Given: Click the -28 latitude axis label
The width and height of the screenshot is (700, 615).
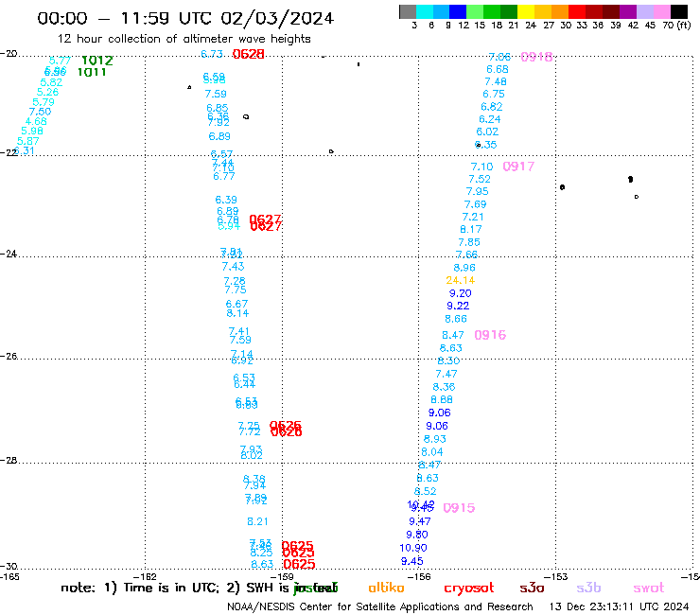Looking at the screenshot, I should [9, 461].
